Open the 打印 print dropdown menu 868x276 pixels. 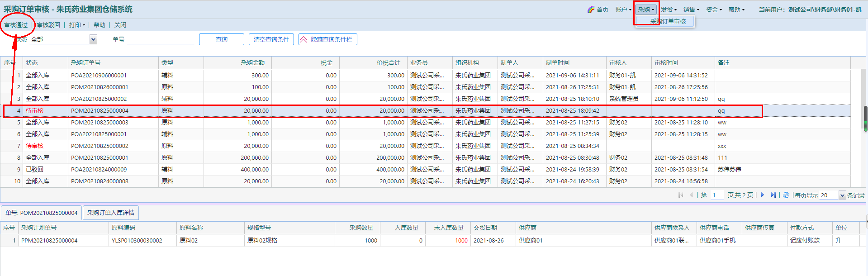tap(77, 25)
